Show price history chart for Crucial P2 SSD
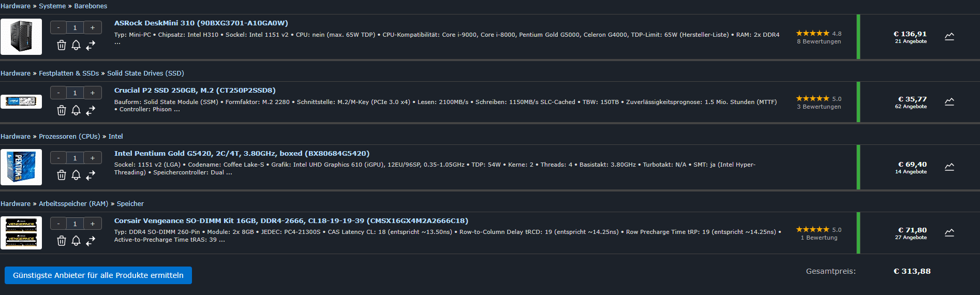Image resolution: width=980 pixels, height=295 pixels. click(x=949, y=102)
